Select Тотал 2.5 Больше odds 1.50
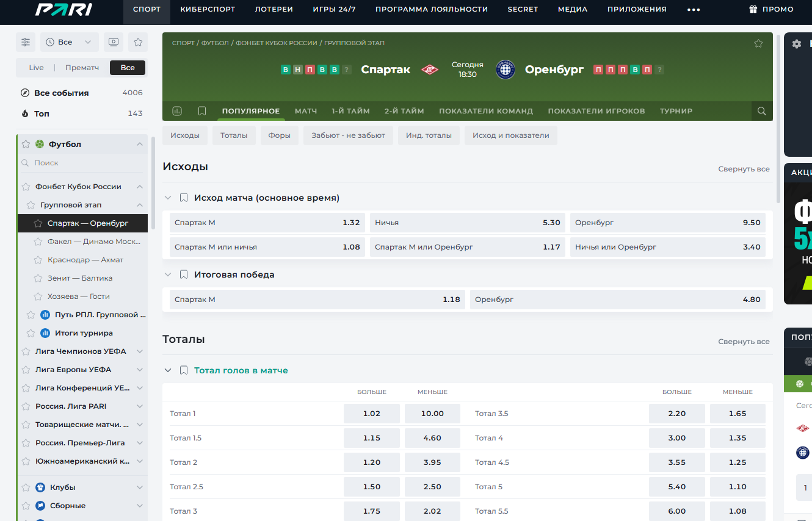This screenshot has height=521, width=812. coord(372,487)
